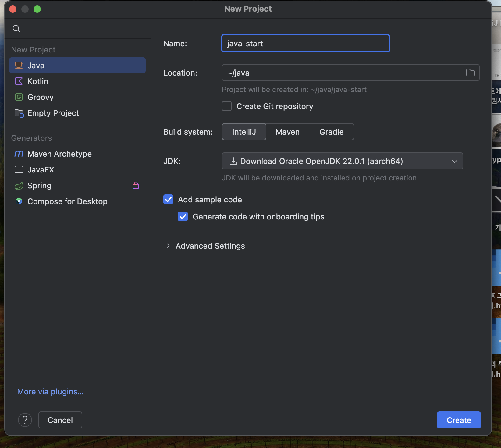501x448 pixels.
Task: Browse location with the folder icon
Action: pyautogui.click(x=470, y=73)
